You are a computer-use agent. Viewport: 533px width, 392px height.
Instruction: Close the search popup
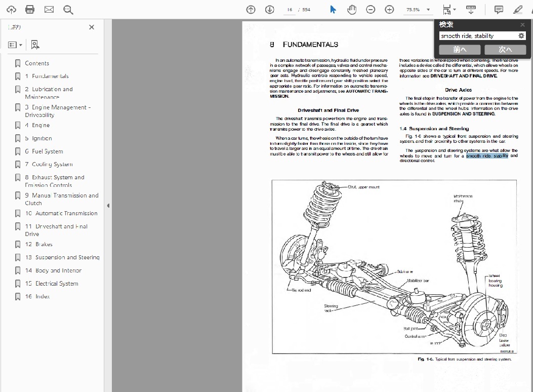pos(522,24)
